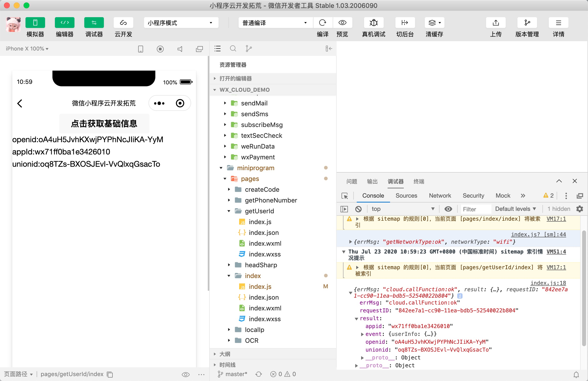Switch to the Sources tab
The width and height of the screenshot is (588, 381).
pos(406,196)
